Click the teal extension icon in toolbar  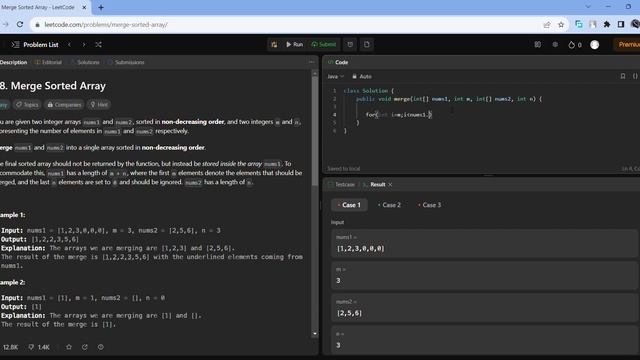point(579,24)
